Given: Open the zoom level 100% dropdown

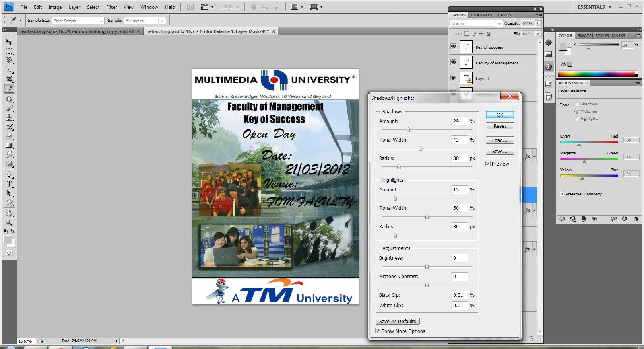Looking at the screenshot, I should pyautogui.click(x=230, y=7).
